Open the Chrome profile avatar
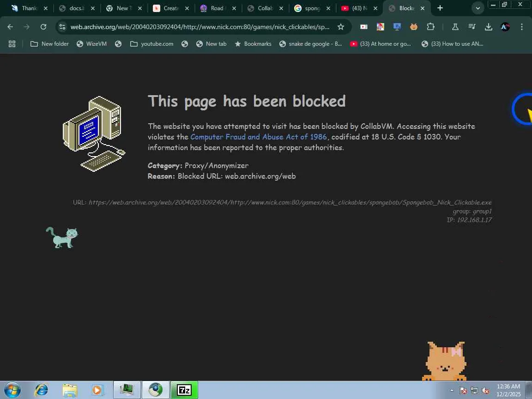 coord(505,27)
